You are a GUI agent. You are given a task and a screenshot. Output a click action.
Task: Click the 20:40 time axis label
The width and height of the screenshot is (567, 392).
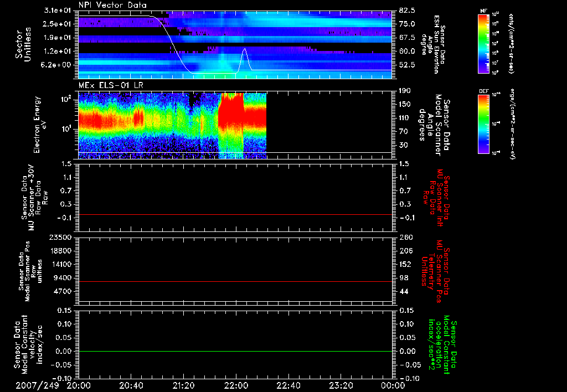pos(131,385)
